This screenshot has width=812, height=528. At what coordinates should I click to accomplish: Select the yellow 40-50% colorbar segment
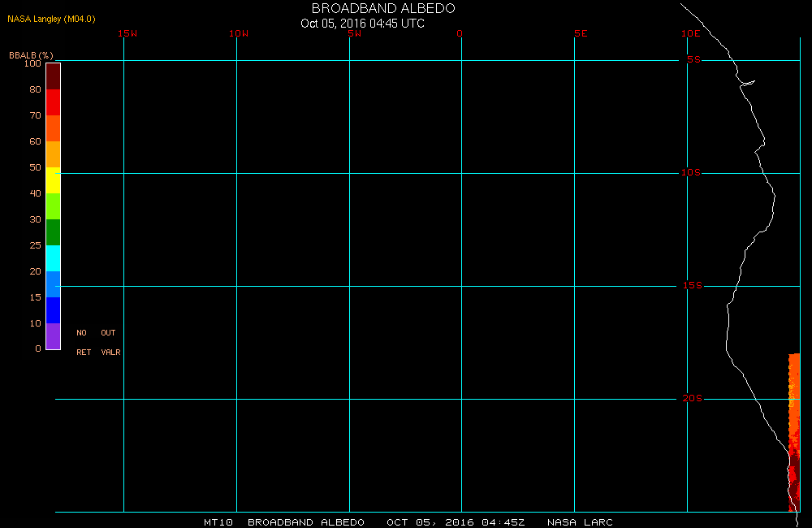click(54, 180)
